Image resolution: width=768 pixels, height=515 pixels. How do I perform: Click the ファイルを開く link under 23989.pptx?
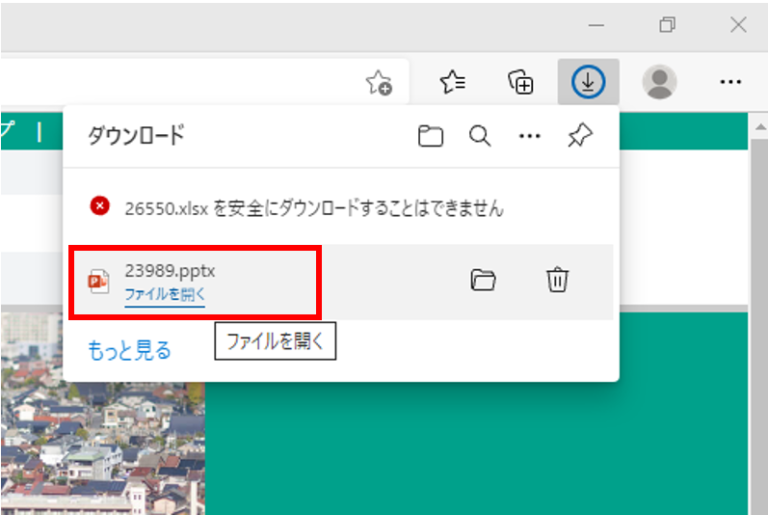165,294
